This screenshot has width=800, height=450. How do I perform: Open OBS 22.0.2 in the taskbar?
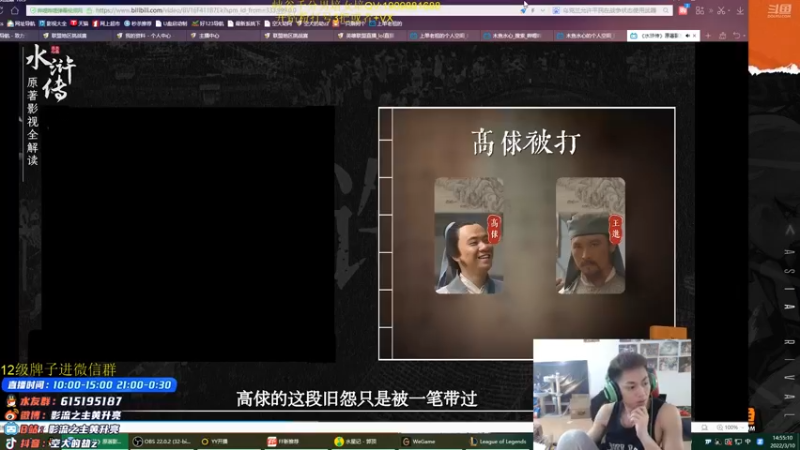pos(163,441)
